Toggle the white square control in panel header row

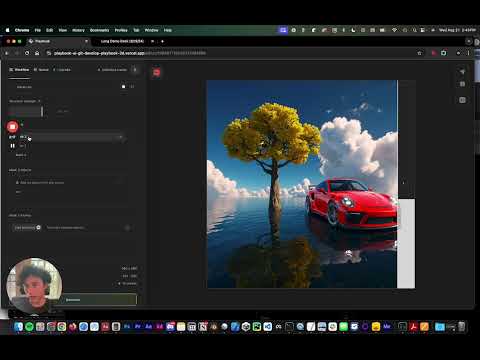[123, 87]
